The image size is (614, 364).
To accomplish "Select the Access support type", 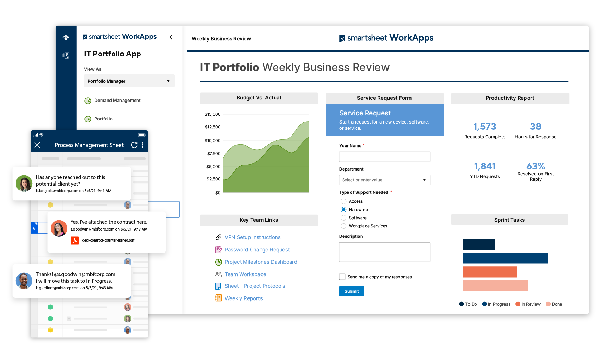I will click(344, 201).
